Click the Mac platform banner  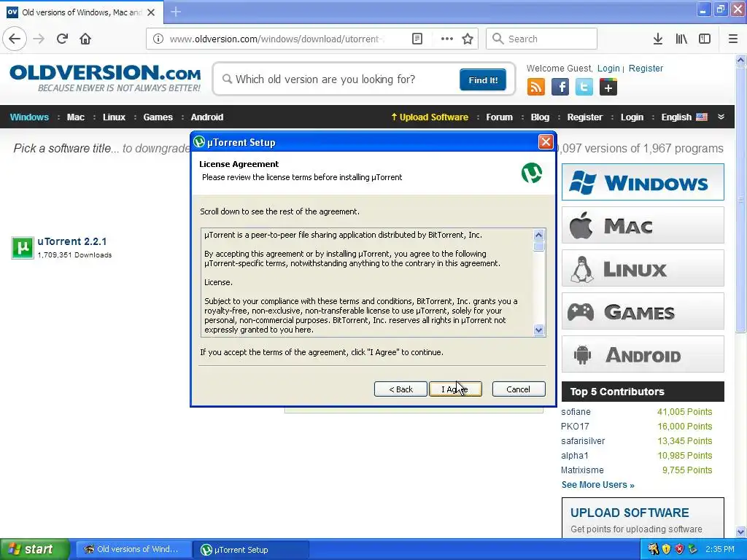point(643,225)
